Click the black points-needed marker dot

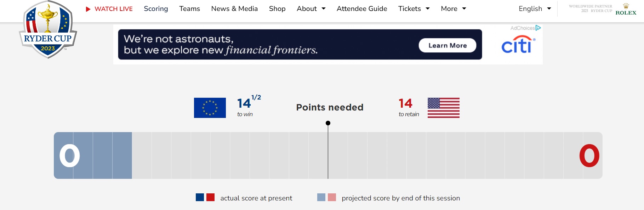click(x=328, y=123)
